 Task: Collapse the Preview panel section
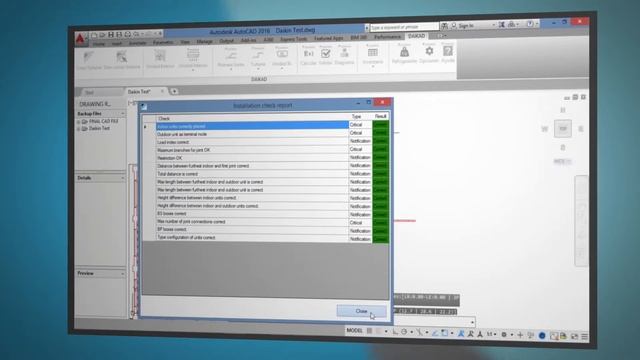122,273
